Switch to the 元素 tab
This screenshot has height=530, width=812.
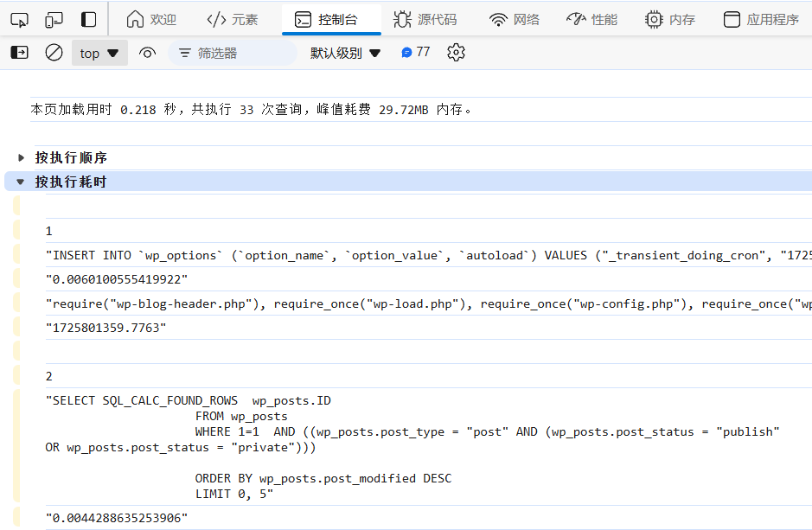(232, 20)
